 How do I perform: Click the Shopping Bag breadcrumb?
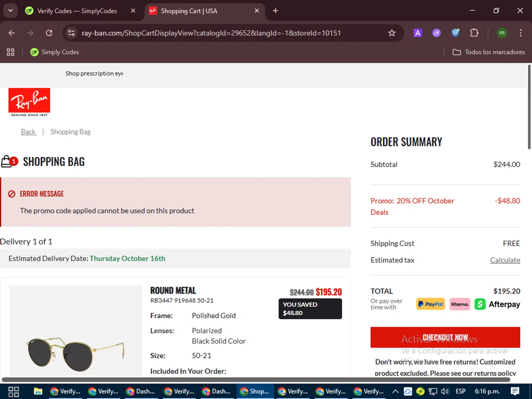tap(71, 132)
